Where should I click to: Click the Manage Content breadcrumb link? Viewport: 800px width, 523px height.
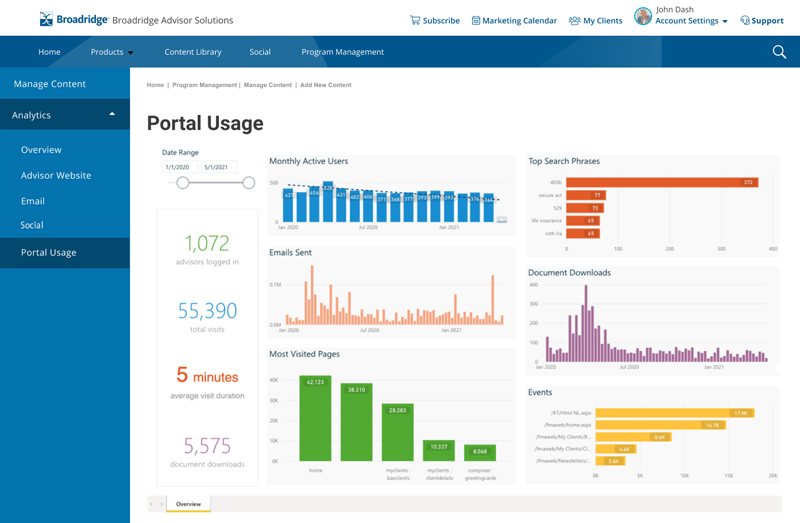pyautogui.click(x=268, y=85)
